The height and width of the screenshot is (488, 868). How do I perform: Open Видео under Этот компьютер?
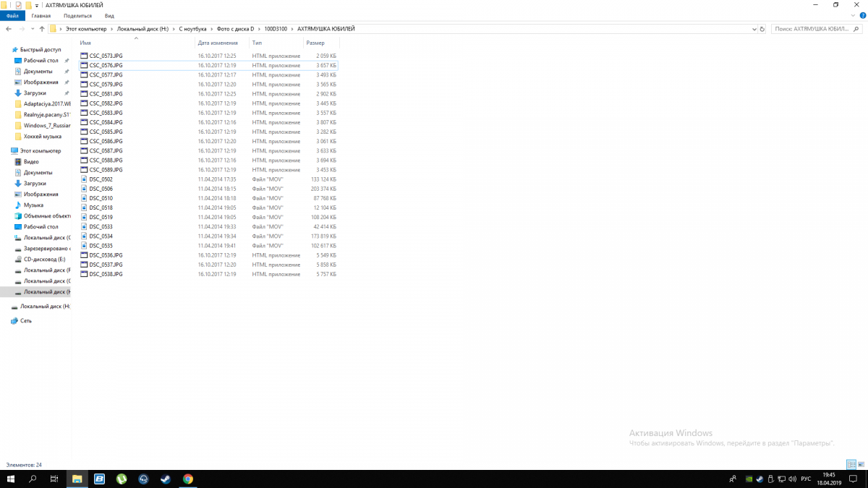coord(31,162)
